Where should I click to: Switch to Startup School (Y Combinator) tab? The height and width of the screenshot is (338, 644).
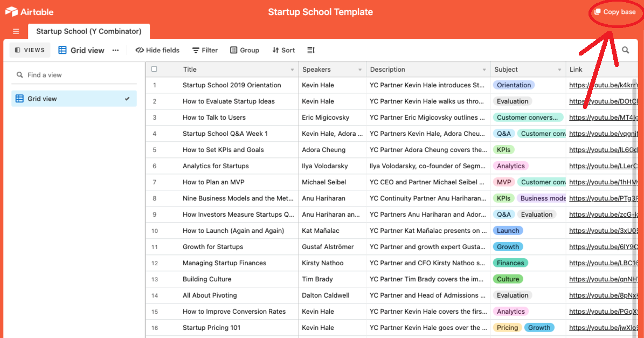pyautogui.click(x=89, y=31)
